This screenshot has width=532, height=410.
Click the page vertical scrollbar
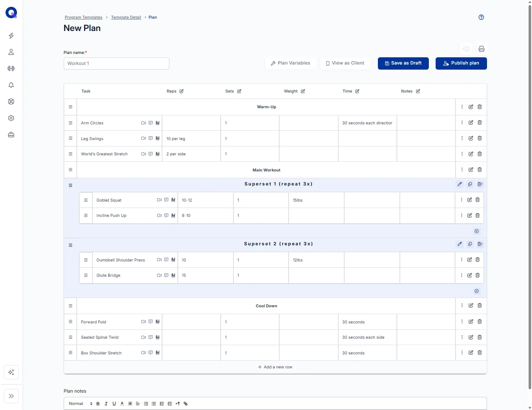(529, 198)
